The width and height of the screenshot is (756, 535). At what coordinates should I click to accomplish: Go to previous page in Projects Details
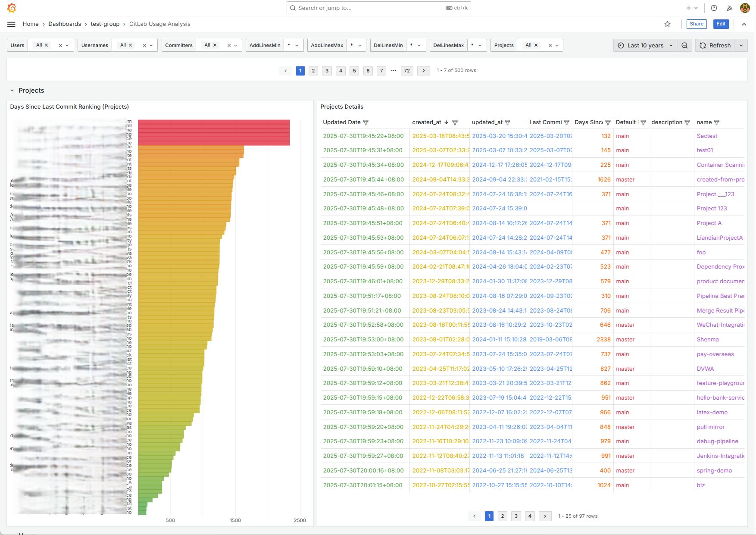pyautogui.click(x=475, y=516)
